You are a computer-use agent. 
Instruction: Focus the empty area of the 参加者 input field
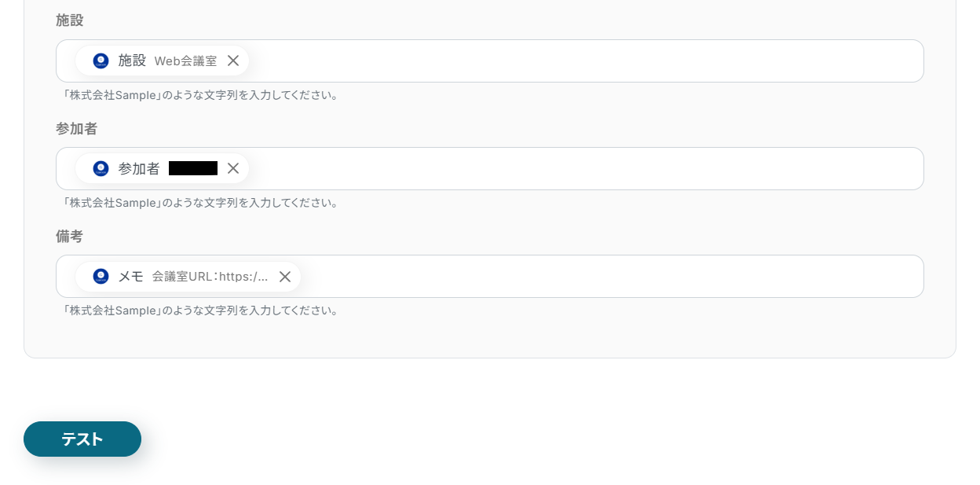(x=581, y=168)
